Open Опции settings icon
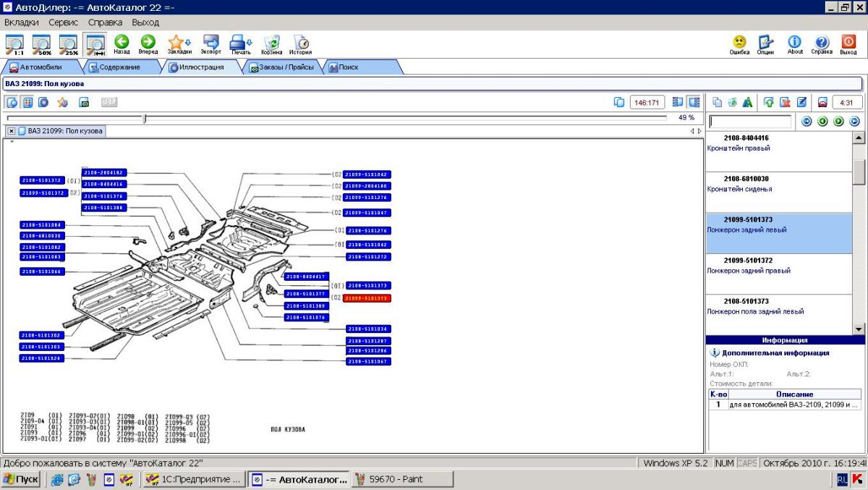The image size is (868, 490). [x=765, y=45]
